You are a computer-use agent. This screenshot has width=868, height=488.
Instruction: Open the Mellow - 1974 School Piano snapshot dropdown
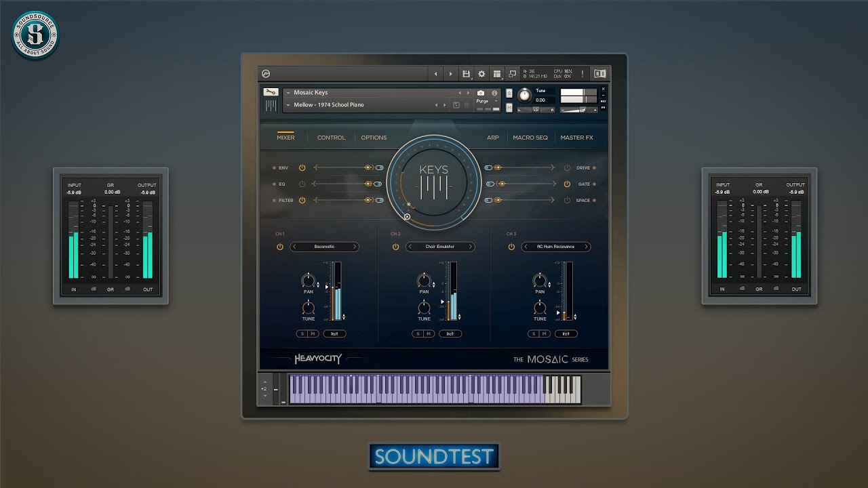point(288,105)
